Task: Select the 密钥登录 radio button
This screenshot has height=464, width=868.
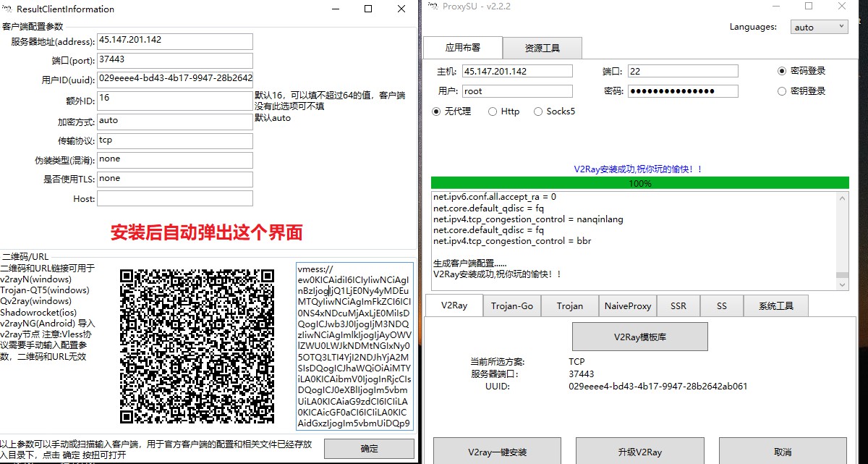Action: 782,91
